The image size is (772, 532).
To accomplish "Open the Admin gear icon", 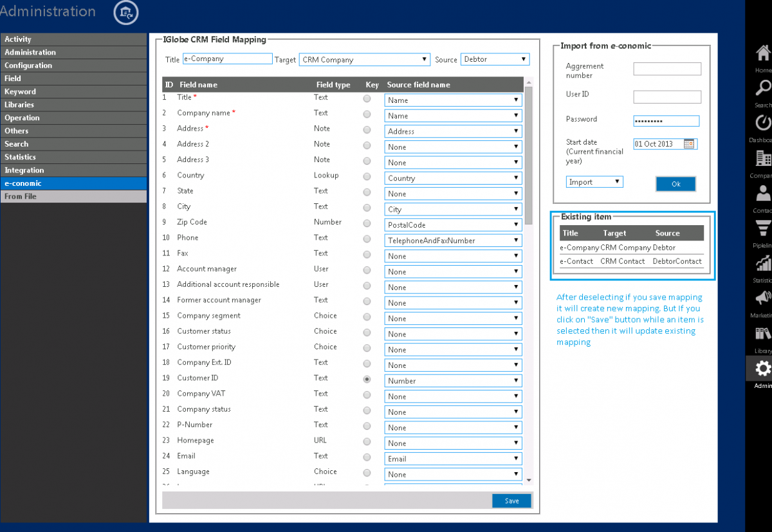I will [x=763, y=368].
